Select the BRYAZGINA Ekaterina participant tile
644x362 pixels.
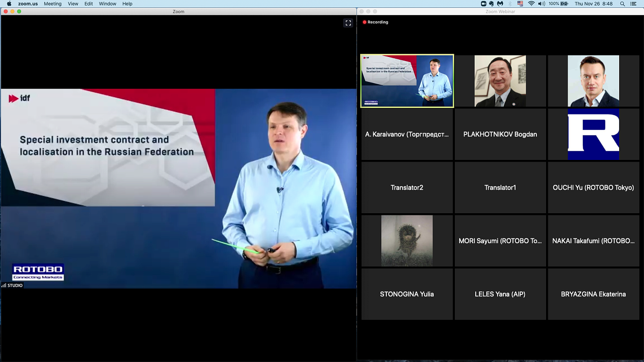tap(593, 294)
